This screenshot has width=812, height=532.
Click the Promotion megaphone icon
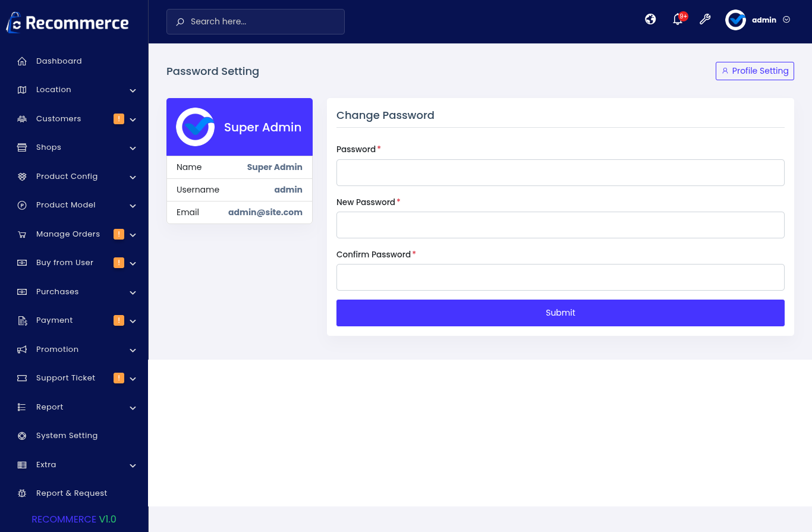(22, 350)
